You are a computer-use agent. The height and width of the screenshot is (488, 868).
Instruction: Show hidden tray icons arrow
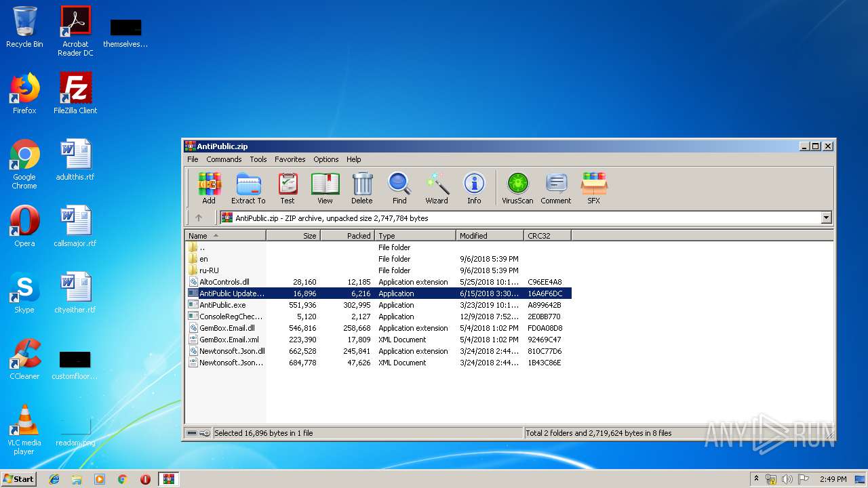pyautogui.click(x=756, y=479)
